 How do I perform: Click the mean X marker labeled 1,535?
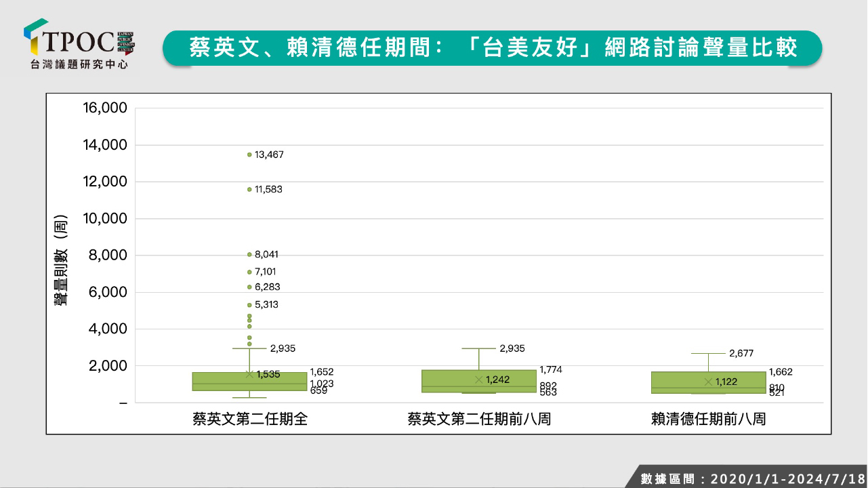point(249,374)
